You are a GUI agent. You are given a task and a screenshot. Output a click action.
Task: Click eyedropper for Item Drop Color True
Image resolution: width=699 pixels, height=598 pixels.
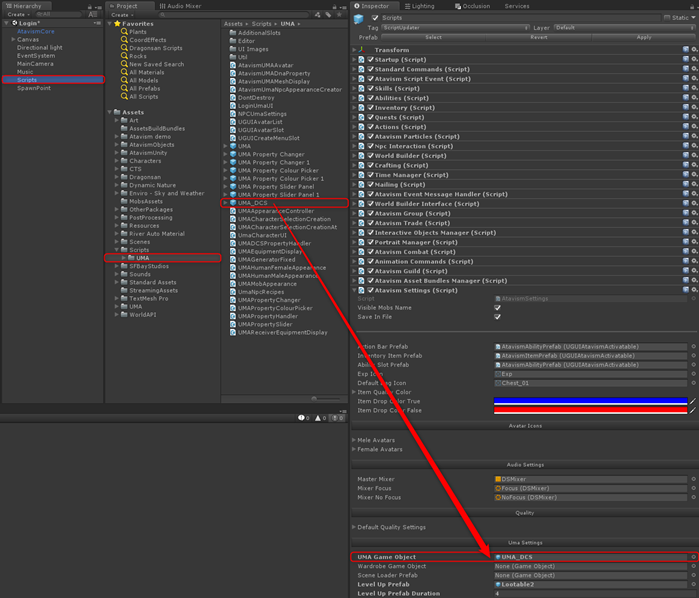[693, 401]
